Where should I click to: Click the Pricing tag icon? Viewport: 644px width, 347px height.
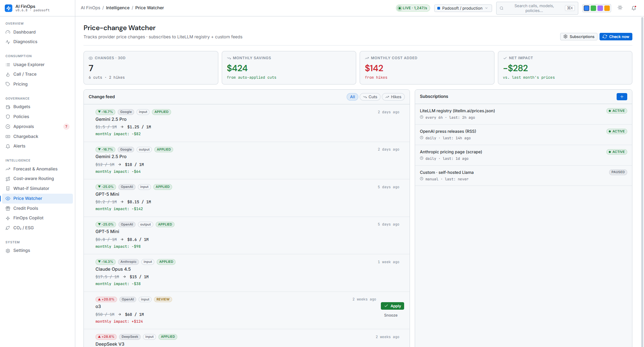coord(8,84)
